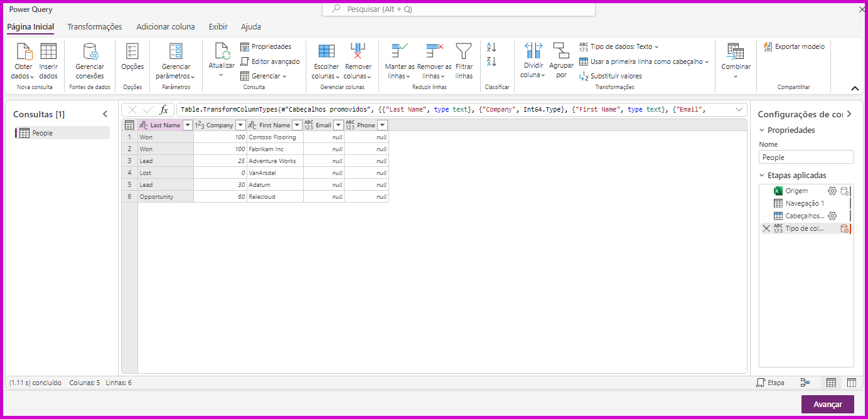Image resolution: width=868 pixels, height=419 pixels.
Task: Click the Pesquisar search box
Action: point(458,9)
